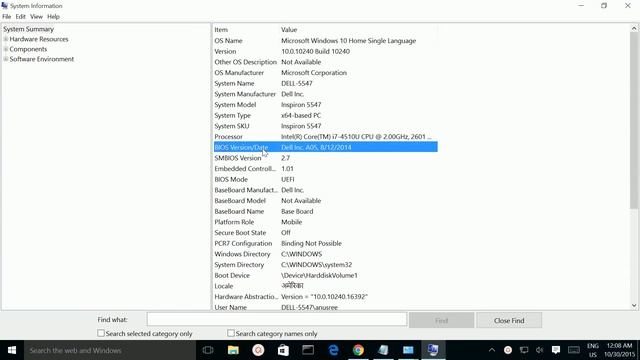Select the Locale row
640x360 pixels.
click(325, 286)
